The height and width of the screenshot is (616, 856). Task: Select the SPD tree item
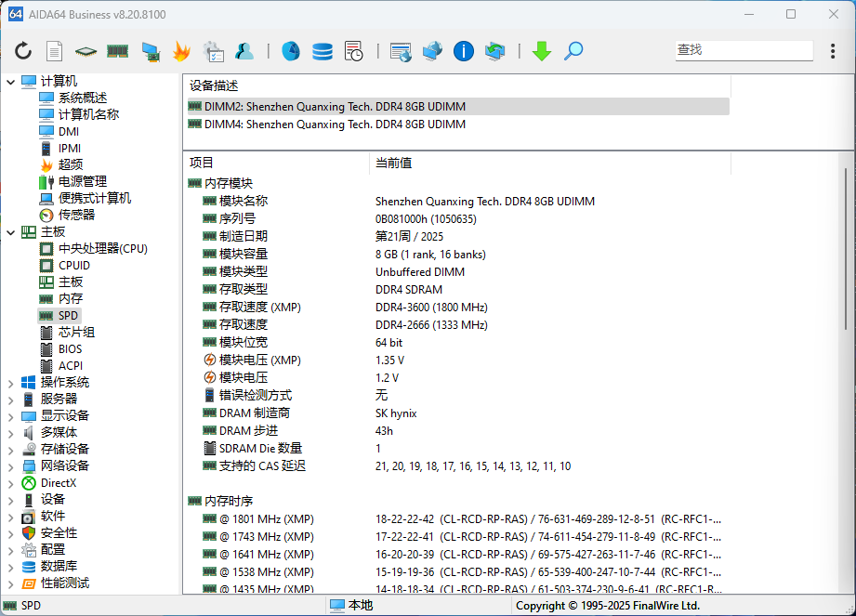(59, 315)
